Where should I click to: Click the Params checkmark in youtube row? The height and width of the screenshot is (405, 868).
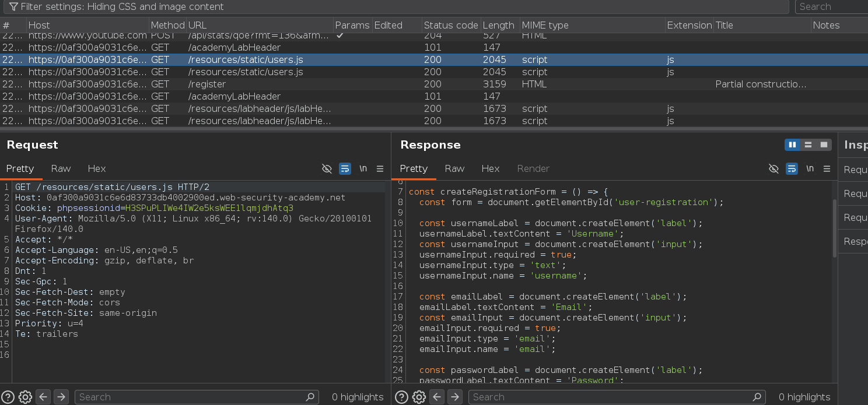point(340,36)
